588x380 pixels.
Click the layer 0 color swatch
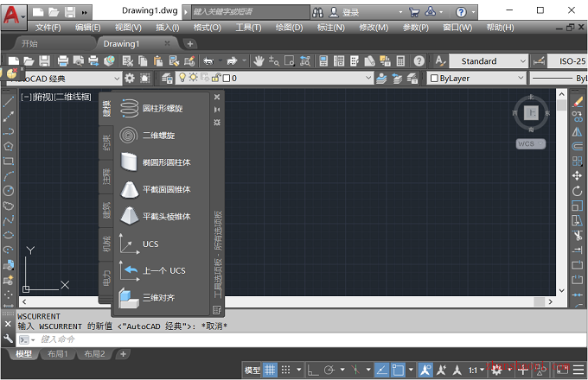(x=227, y=79)
